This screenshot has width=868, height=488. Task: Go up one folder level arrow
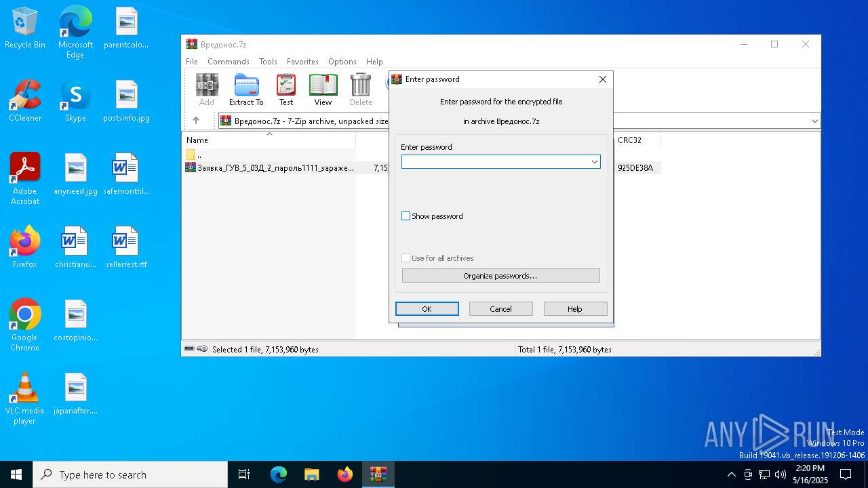[x=196, y=121]
